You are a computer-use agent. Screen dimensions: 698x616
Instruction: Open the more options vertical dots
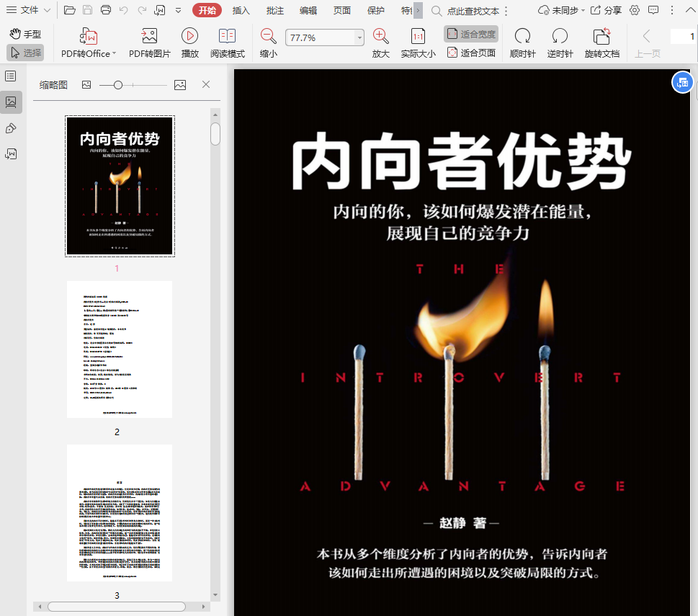point(672,10)
